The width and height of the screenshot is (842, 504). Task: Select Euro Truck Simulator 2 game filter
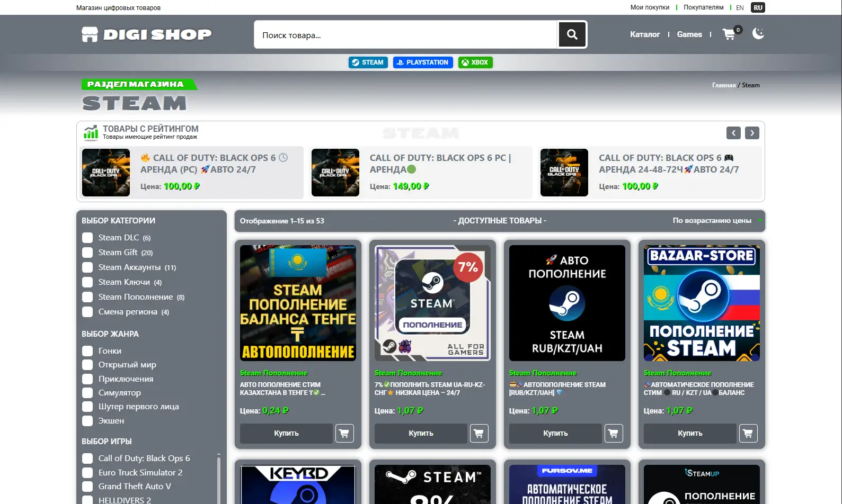87,473
